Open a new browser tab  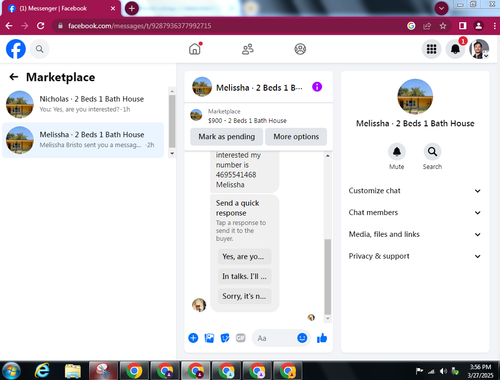pyautogui.click(x=132, y=8)
